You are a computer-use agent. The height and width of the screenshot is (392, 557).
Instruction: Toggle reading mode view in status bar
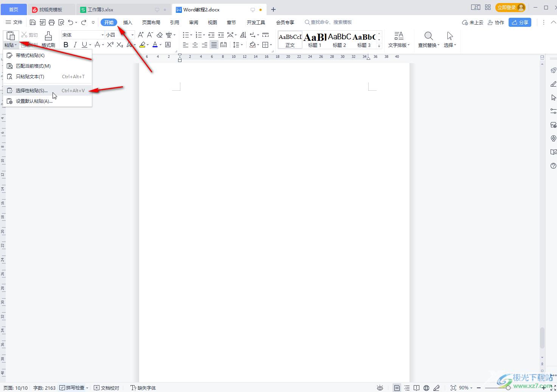(x=416, y=388)
